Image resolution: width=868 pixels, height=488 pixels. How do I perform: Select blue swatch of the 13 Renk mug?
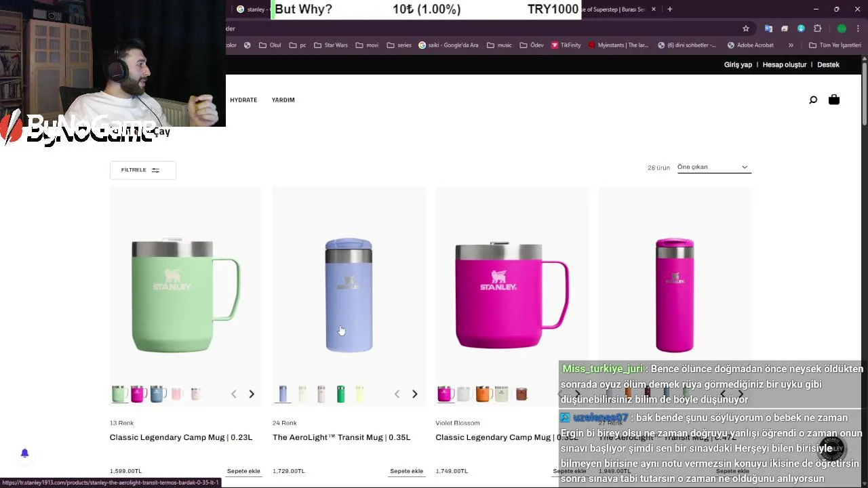[x=157, y=394]
